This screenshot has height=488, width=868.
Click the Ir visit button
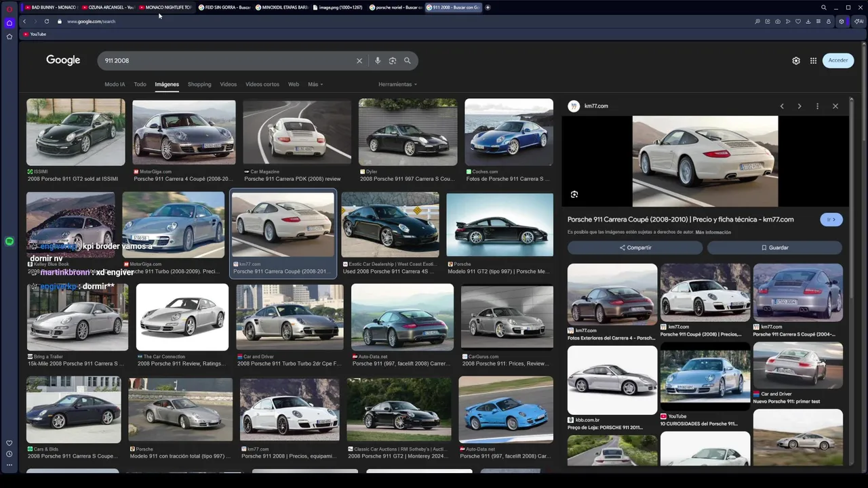[831, 219]
